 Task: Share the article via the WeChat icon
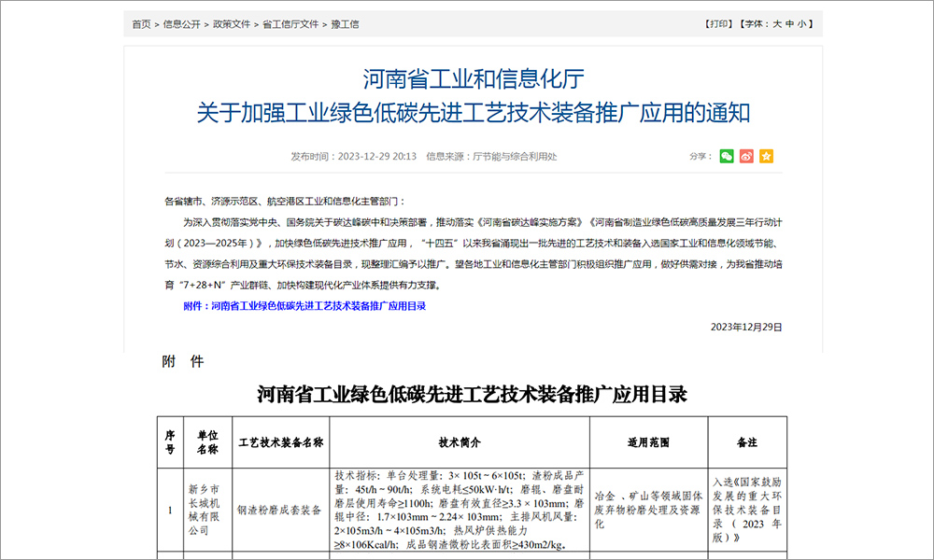coord(728,156)
